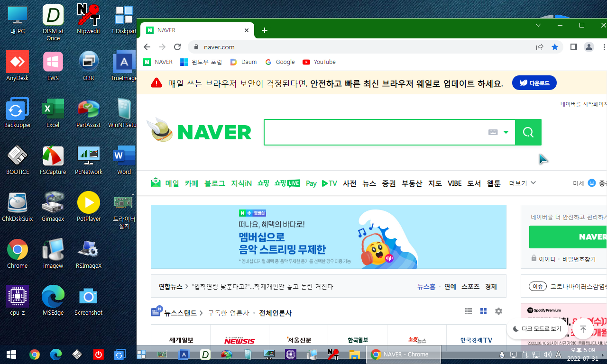The image size is (607, 364).
Task: Expand the 연합뉴스 headline ticker arrow
Action: click(187, 287)
